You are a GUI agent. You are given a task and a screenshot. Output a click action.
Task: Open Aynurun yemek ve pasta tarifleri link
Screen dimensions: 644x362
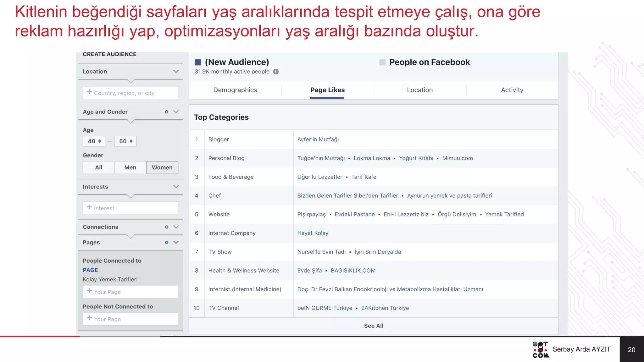pyautogui.click(x=449, y=195)
